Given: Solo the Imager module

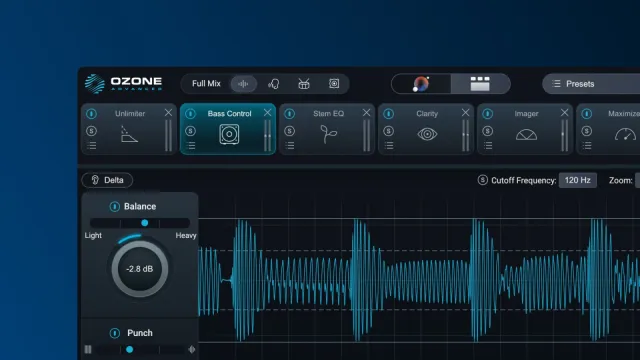Looking at the screenshot, I should [488, 131].
